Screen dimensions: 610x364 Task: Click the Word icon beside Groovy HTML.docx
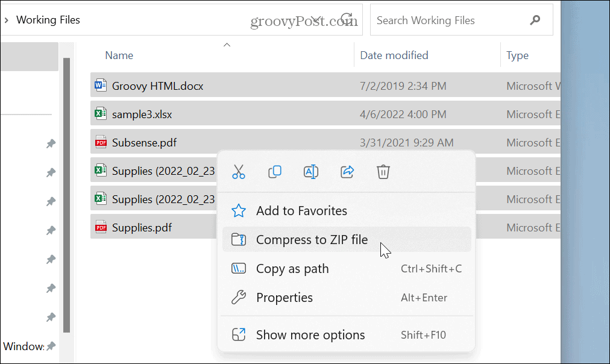point(101,86)
